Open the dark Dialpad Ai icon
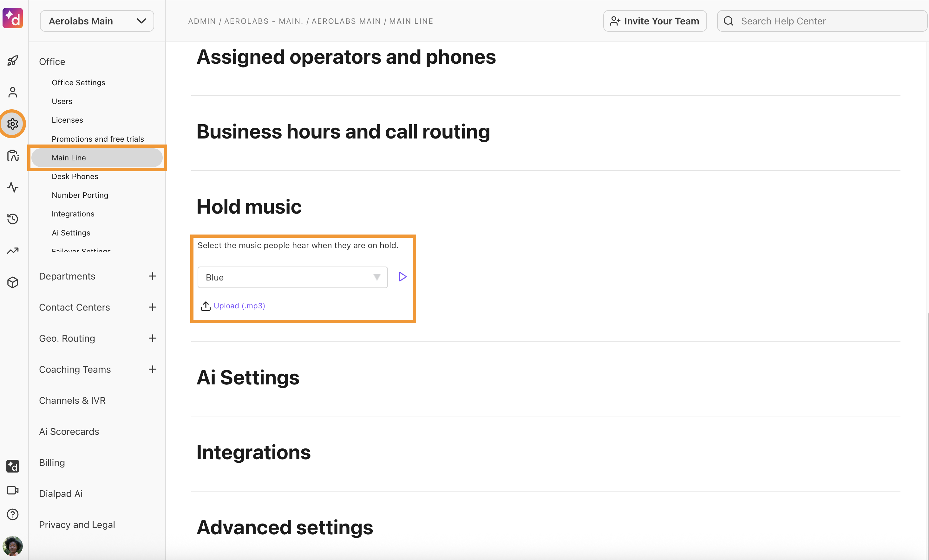Viewport: 929px width, 560px height. point(13,466)
